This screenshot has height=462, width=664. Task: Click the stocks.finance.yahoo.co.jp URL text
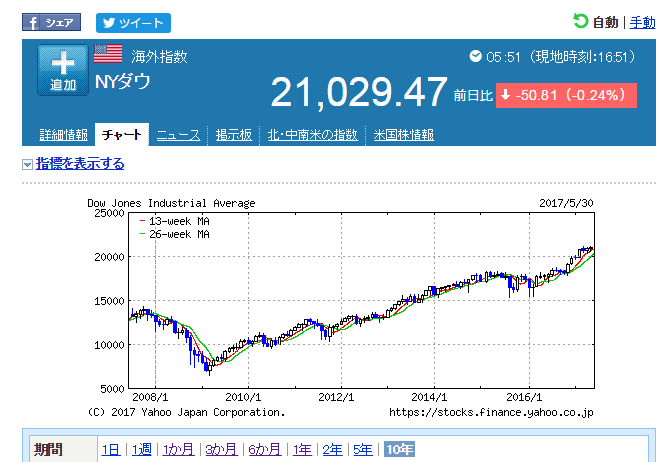(491, 412)
